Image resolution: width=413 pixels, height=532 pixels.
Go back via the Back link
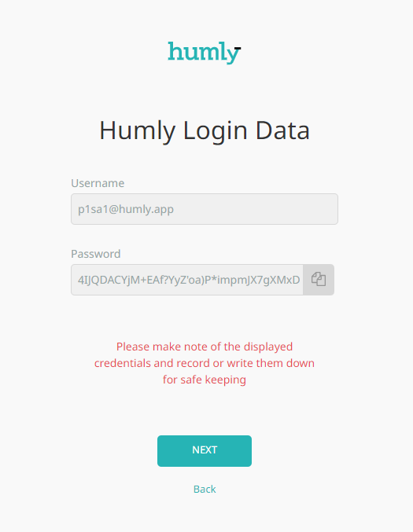pyautogui.click(x=204, y=489)
